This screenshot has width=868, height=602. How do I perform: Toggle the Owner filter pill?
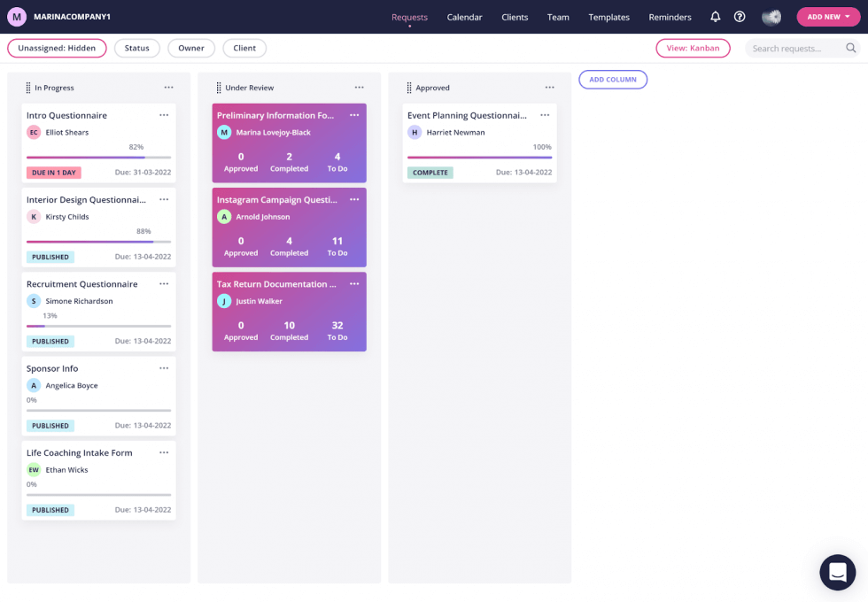(191, 48)
